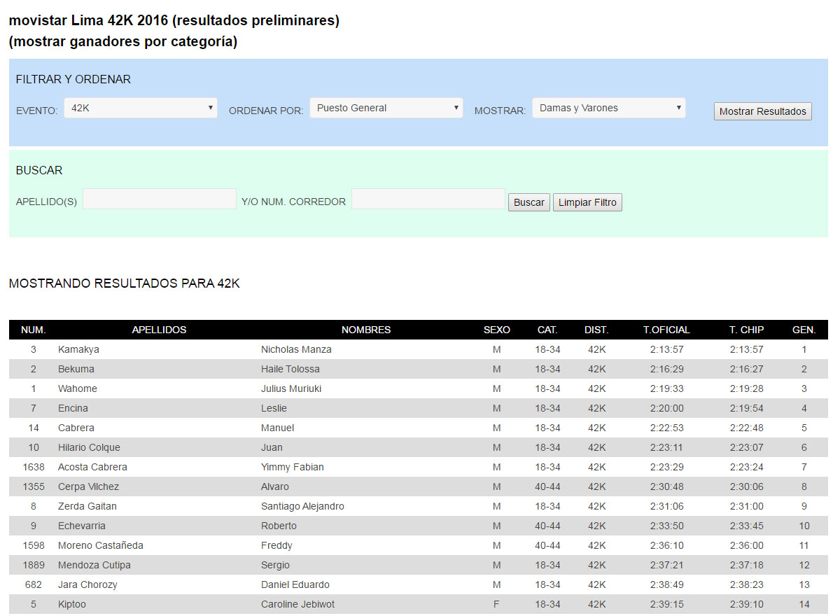Viewport: 840px width, 616px height.
Task: Click the CAT. column header
Action: tap(547, 330)
